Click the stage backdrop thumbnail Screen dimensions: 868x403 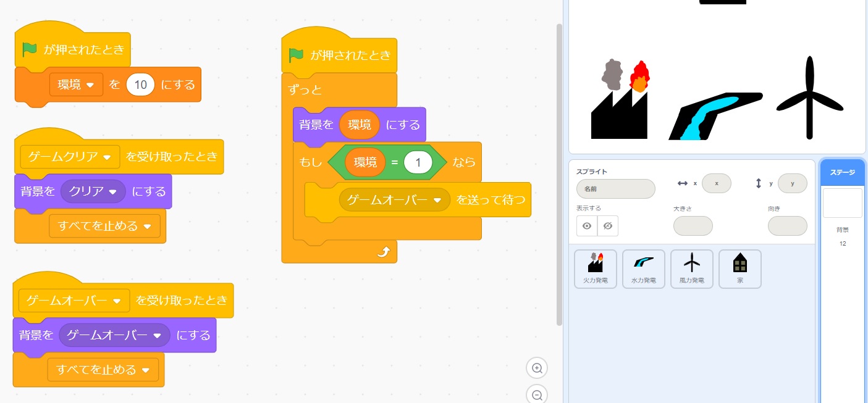click(842, 203)
